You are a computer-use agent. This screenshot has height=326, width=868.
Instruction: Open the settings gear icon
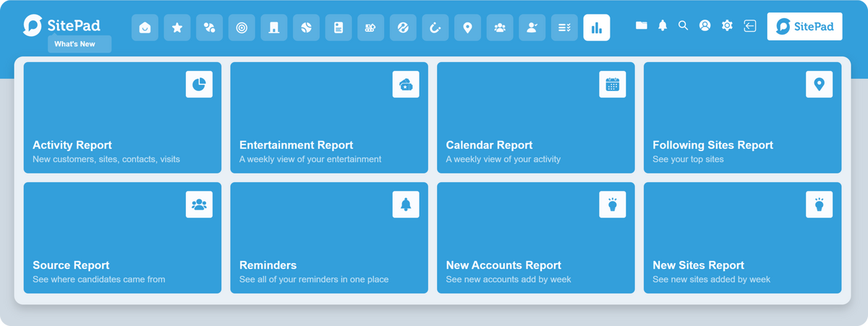tap(727, 26)
